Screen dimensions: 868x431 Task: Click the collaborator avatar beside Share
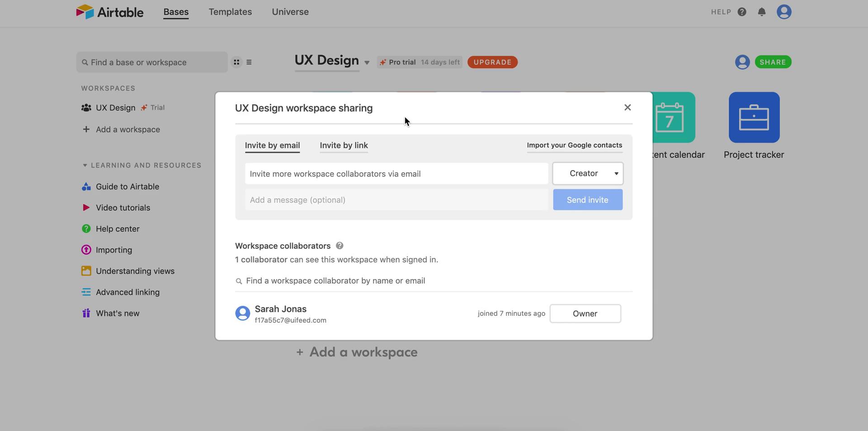pos(742,62)
